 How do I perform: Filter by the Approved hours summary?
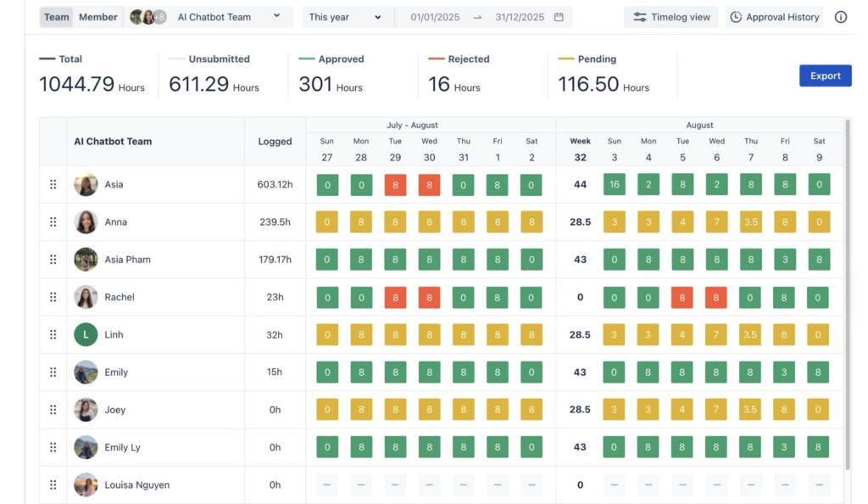[338, 71]
